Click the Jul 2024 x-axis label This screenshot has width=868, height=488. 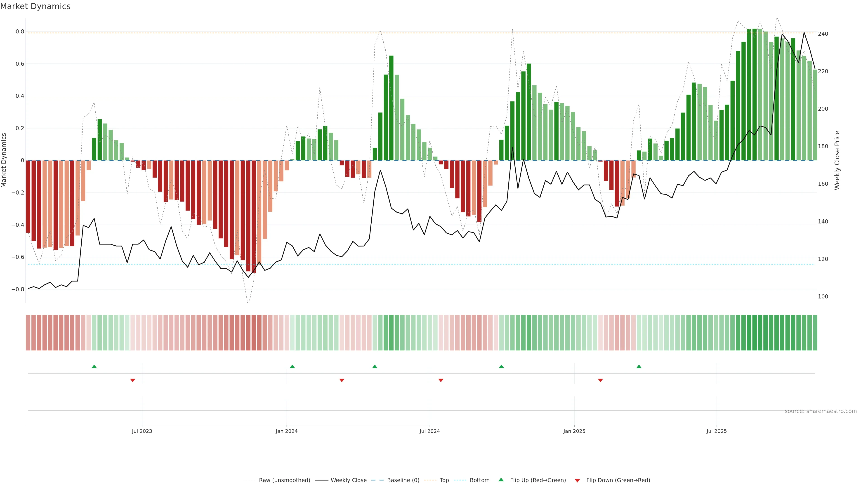tap(430, 431)
